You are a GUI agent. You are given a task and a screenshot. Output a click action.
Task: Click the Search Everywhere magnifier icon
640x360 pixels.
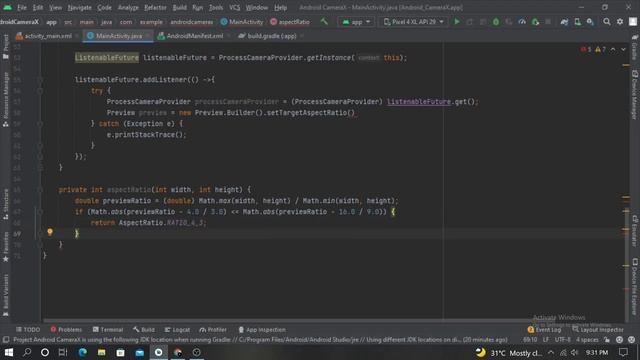click(x=607, y=22)
